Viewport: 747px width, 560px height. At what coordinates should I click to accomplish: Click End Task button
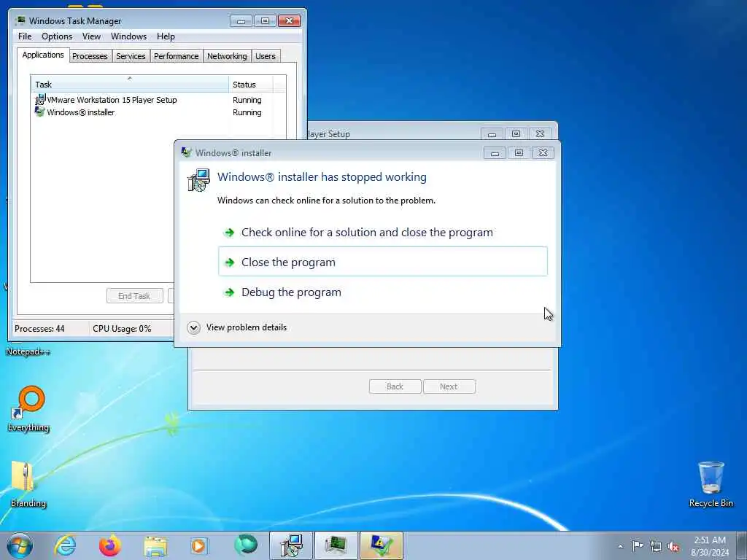point(134,296)
